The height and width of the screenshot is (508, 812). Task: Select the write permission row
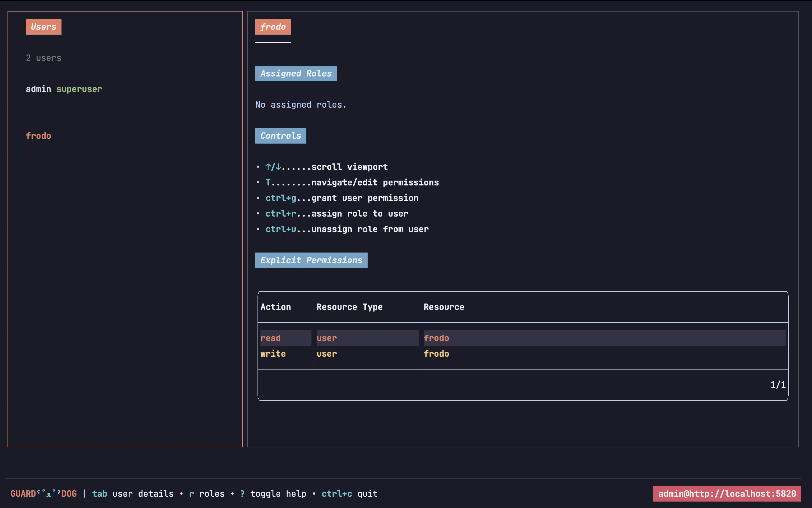(x=273, y=353)
